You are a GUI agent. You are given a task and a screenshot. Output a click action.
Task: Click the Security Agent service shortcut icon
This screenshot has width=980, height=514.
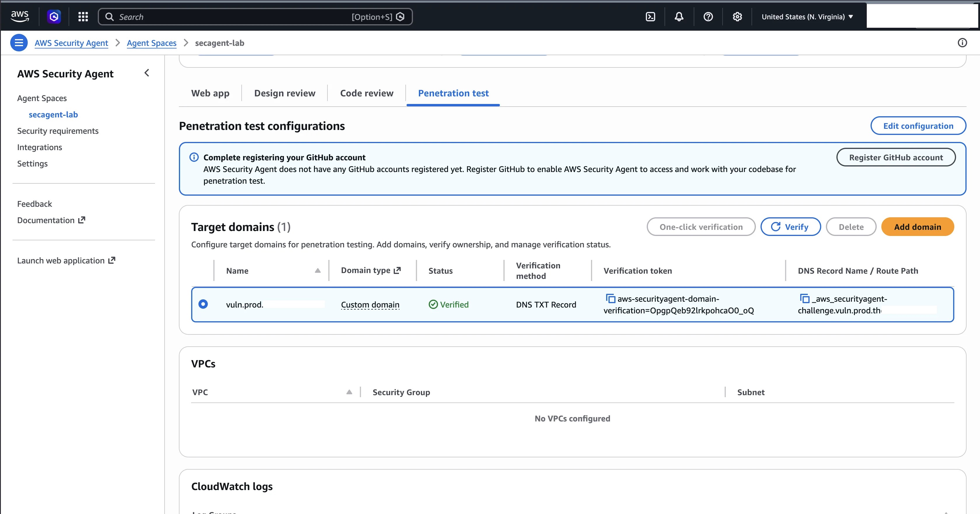(54, 16)
